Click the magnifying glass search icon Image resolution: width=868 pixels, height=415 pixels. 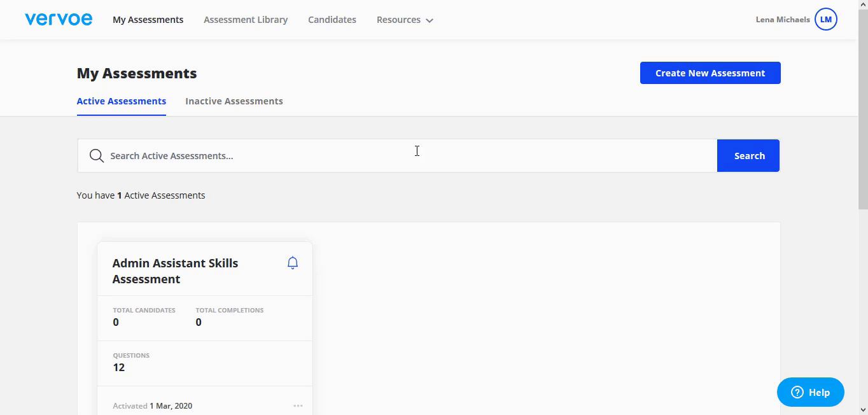[97, 156]
